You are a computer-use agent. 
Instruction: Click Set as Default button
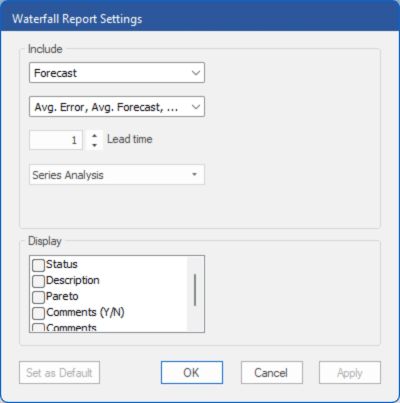pos(59,373)
